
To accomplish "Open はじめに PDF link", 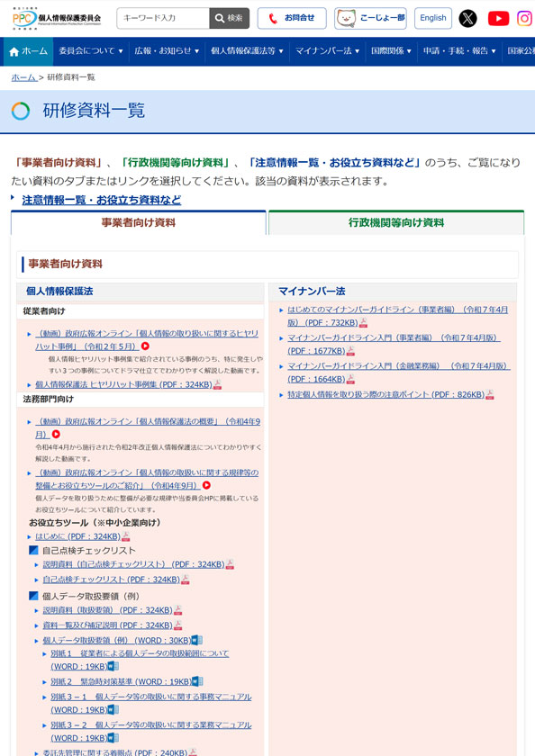I will click(77, 536).
